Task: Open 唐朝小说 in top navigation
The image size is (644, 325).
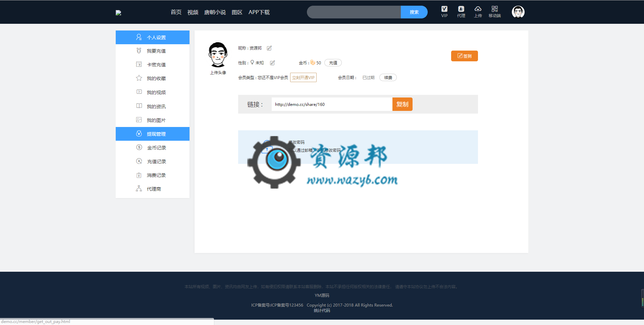Action: click(215, 12)
